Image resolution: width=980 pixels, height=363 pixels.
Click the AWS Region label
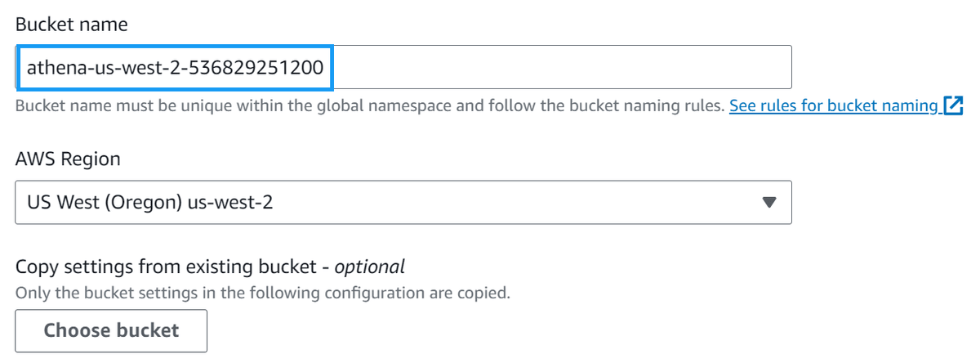pos(68,159)
